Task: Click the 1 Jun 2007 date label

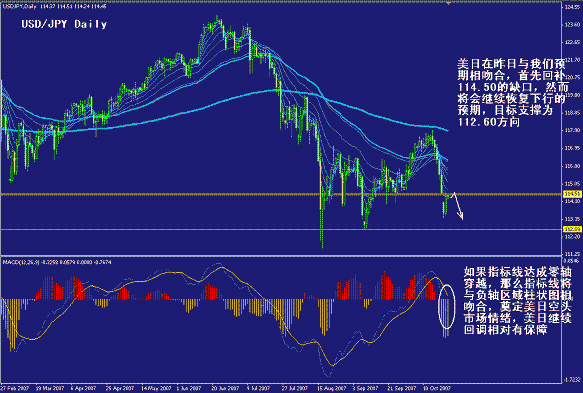Action: [x=189, y=389]
